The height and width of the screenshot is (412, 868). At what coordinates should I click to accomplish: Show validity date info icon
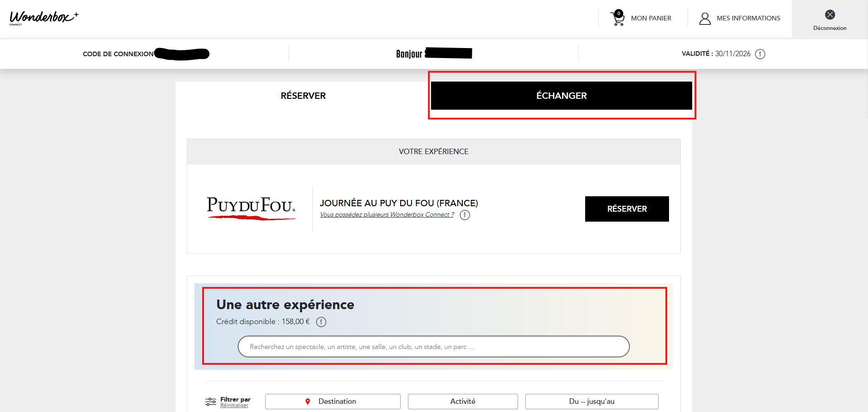pyautogui.click(x=760, y=54)
